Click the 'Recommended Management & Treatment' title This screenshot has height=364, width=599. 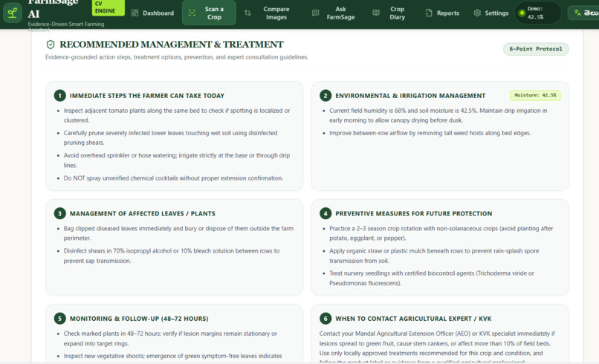click(x=172, y=45)
